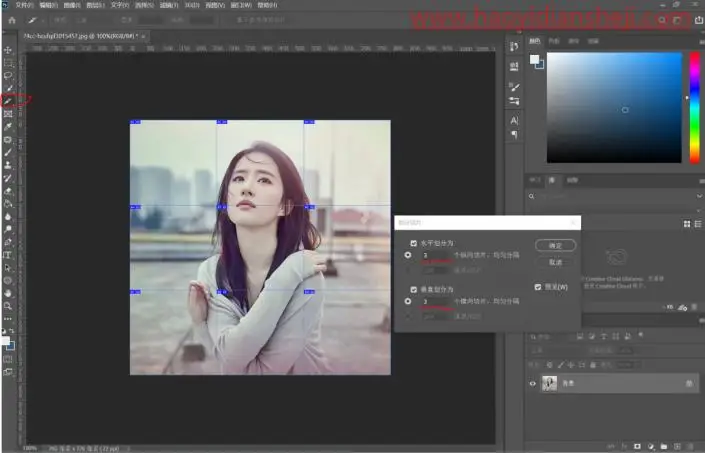
Task: Select the Frame tool
Action: point(8,114)
